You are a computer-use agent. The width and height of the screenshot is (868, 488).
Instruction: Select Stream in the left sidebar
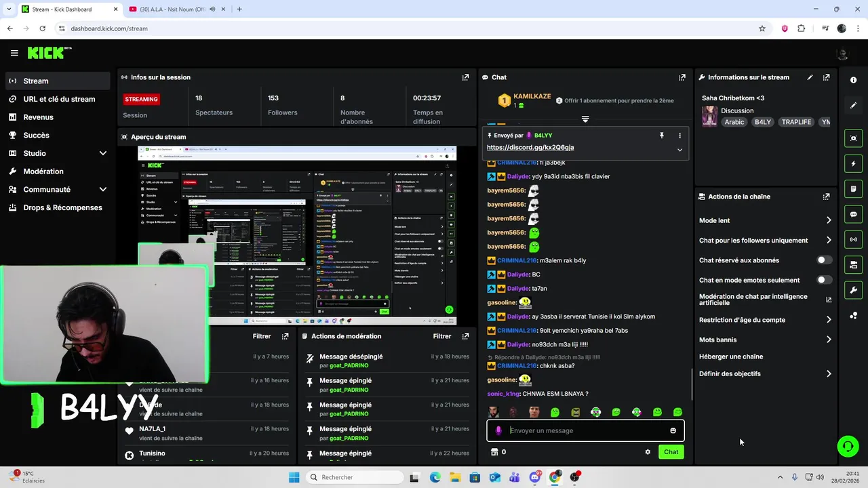pyautogui.click(x=58, y=81)
